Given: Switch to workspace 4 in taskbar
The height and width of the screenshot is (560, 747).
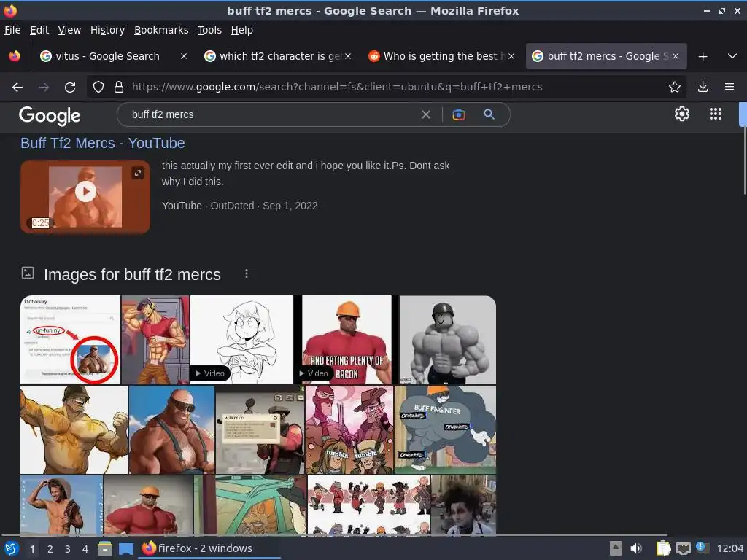Looking at the screenshot, I should coord(85,549).
